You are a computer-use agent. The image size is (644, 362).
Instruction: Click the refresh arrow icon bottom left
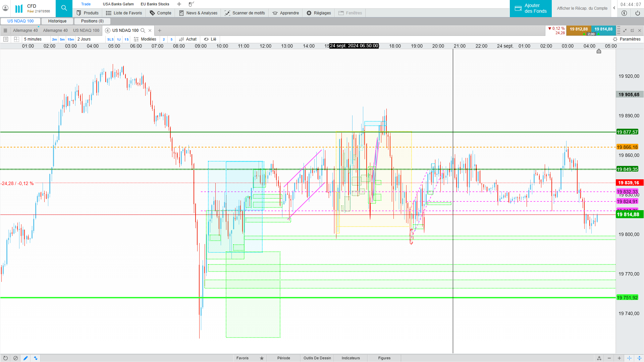pos(5,358)
